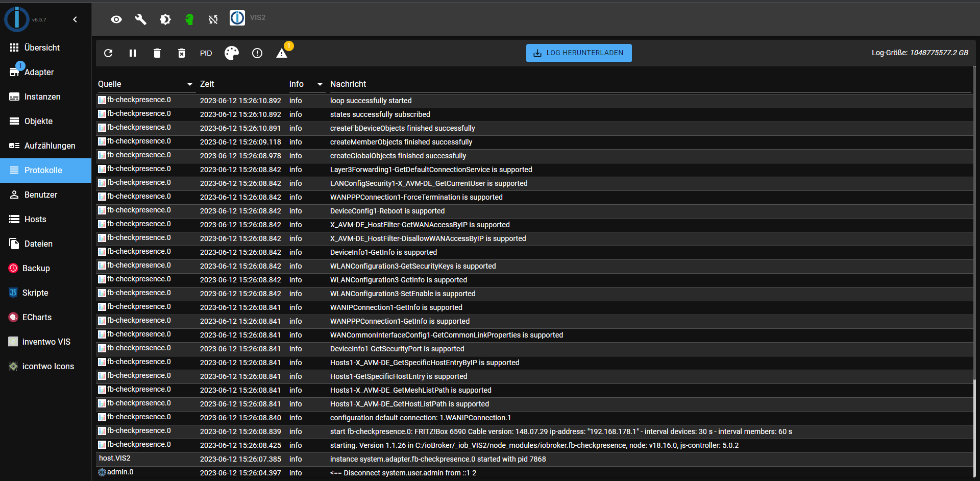Click the admin.0 gear icon in last row
Image resolution: width=980 pixels, height=481 pixels.
(x=102, y=472)
